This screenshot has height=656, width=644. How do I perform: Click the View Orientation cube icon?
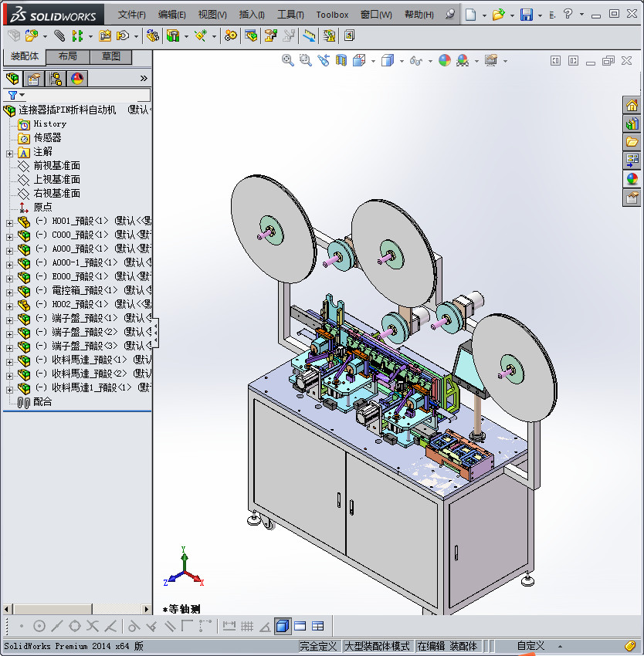click(x=359, y=61)
